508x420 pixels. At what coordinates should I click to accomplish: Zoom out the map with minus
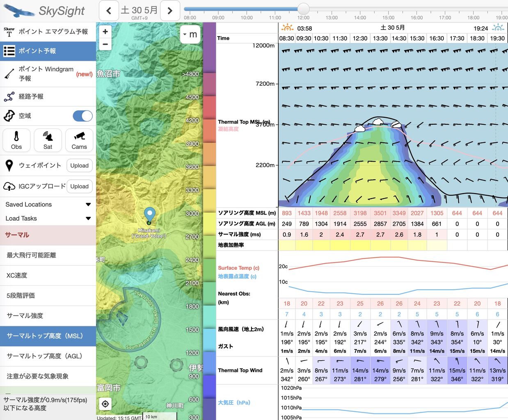(105, 44)
